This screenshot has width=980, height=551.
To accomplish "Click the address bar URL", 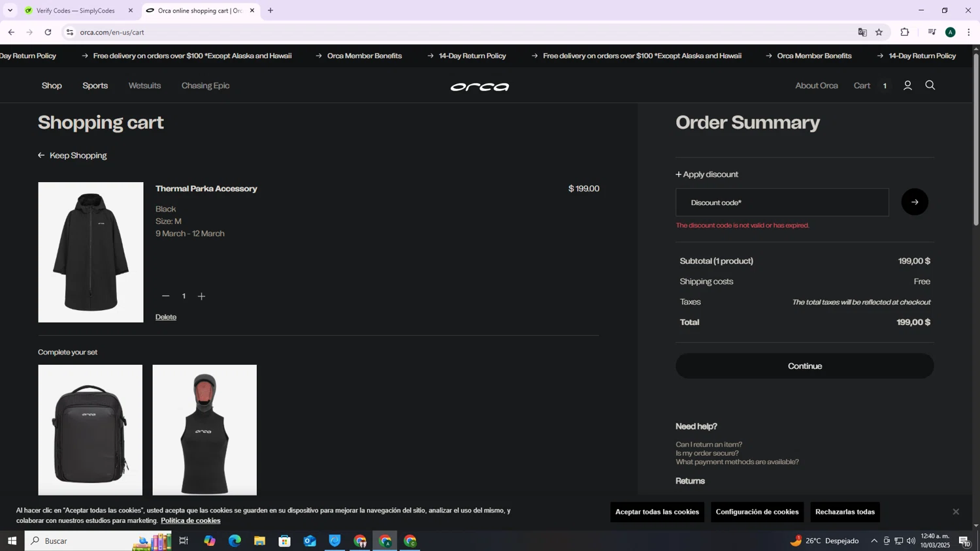I will pos(112,32).
